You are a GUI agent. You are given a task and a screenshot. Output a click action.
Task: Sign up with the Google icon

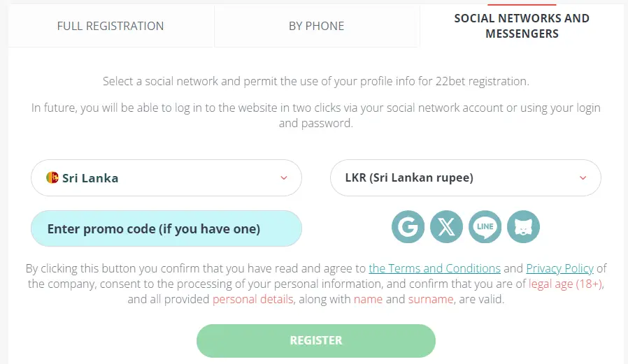pyautogui.click(x=408, y=227)
